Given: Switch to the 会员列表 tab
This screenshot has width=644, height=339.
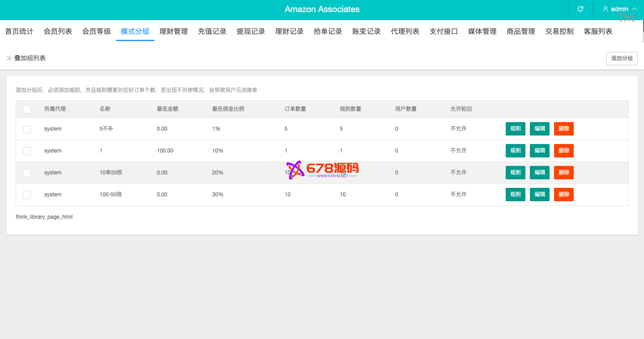Looking at the screenshot, I should [58, 31].
